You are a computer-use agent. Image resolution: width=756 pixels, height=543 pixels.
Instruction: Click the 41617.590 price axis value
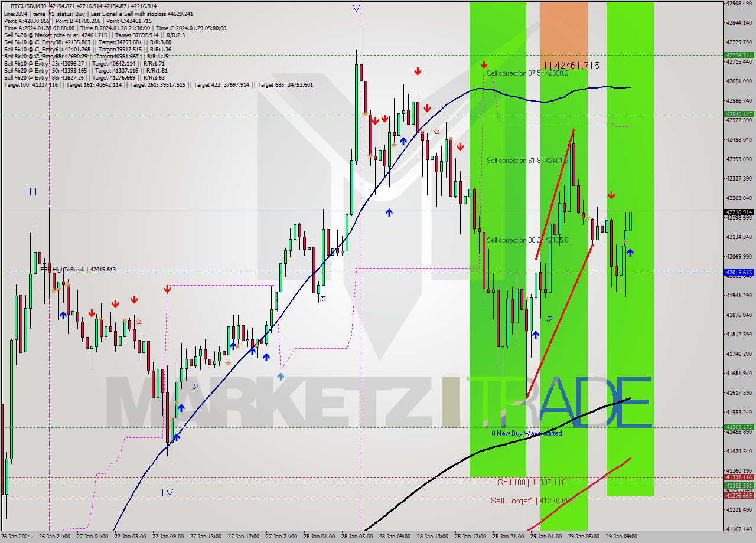tap(739, 392)
